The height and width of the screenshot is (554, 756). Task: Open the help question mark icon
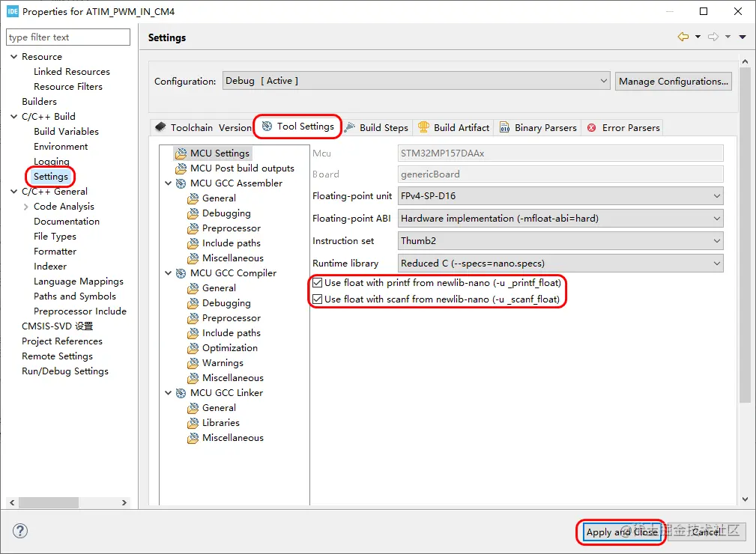coord(19,531)
